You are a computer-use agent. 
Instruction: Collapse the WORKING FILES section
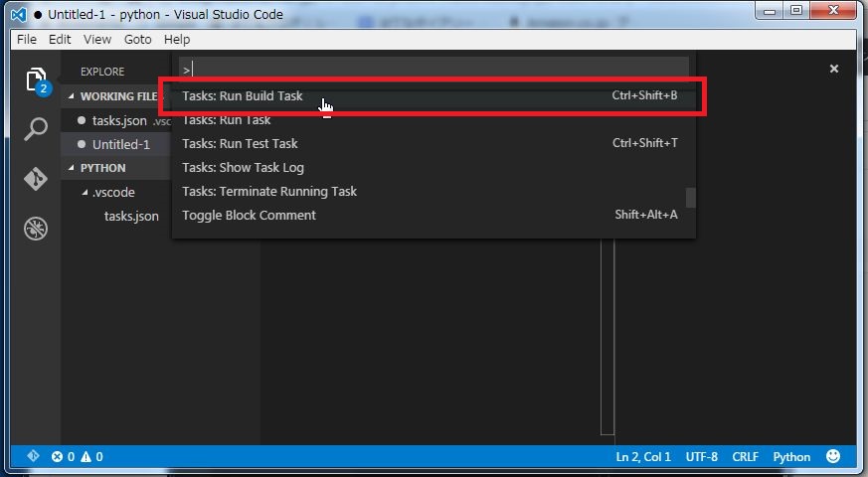tap(71, 96)
